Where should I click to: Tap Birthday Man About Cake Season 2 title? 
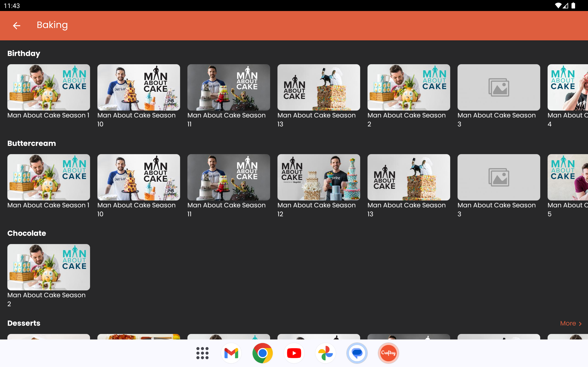pyautogui.click(x=406, y=115)
